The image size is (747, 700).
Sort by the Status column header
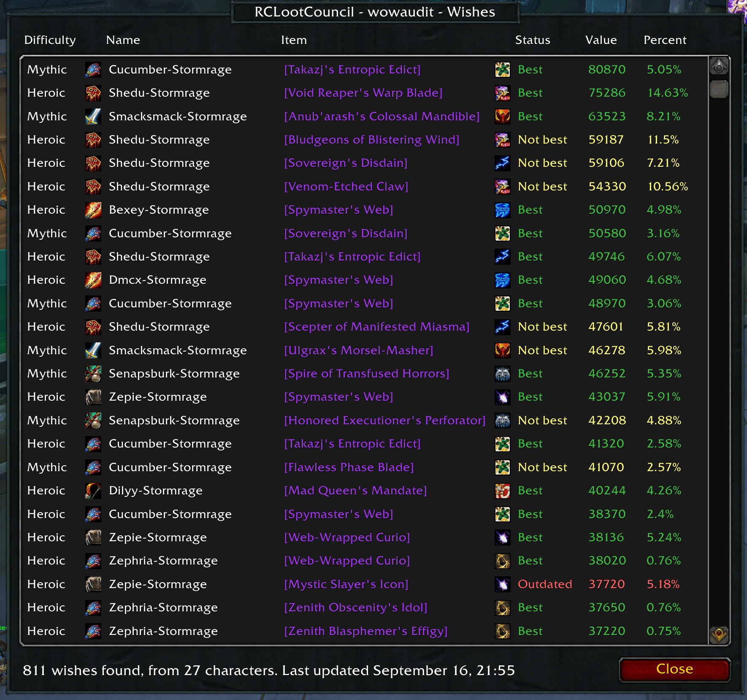(x=533, y=40)
